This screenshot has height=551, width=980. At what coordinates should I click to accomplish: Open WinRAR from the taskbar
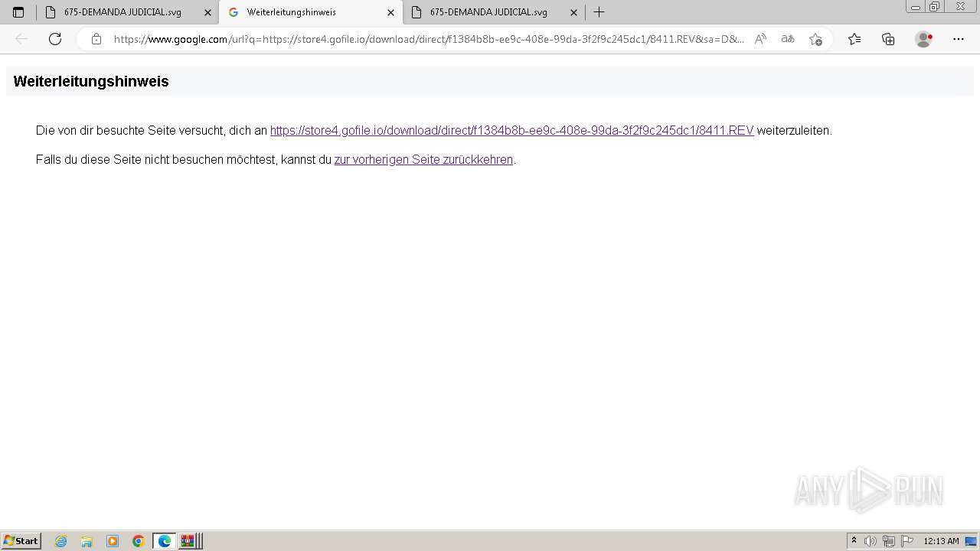189,541
